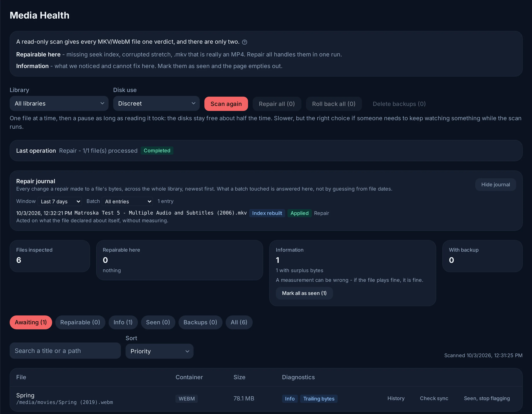Click Mark all as seen (1)
The image size is (532, 414).
point(304,293)
